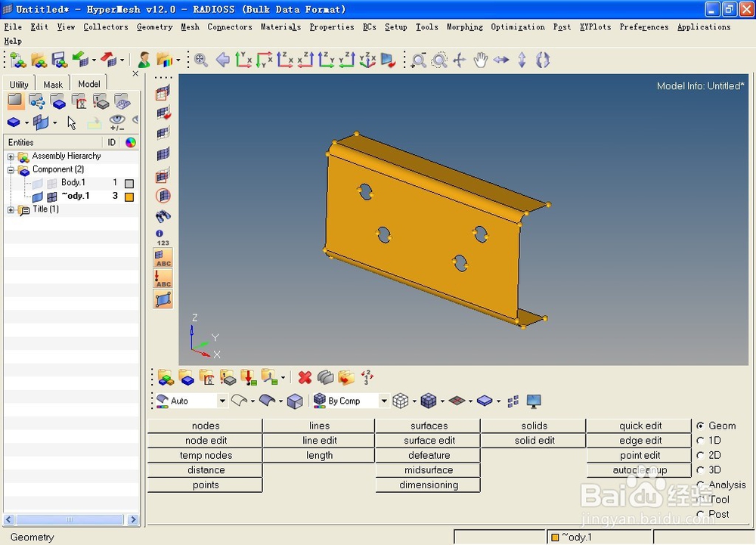The width and height of the screenshot is (756, 545).
Task: Switch to the Utility tab
Action: pos(20,85)
